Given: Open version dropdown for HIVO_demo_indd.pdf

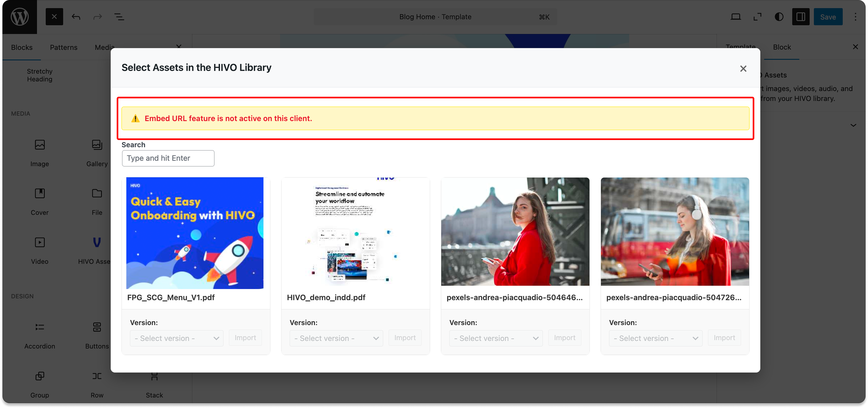Looking at the screenshot, I should click(336, 338).
